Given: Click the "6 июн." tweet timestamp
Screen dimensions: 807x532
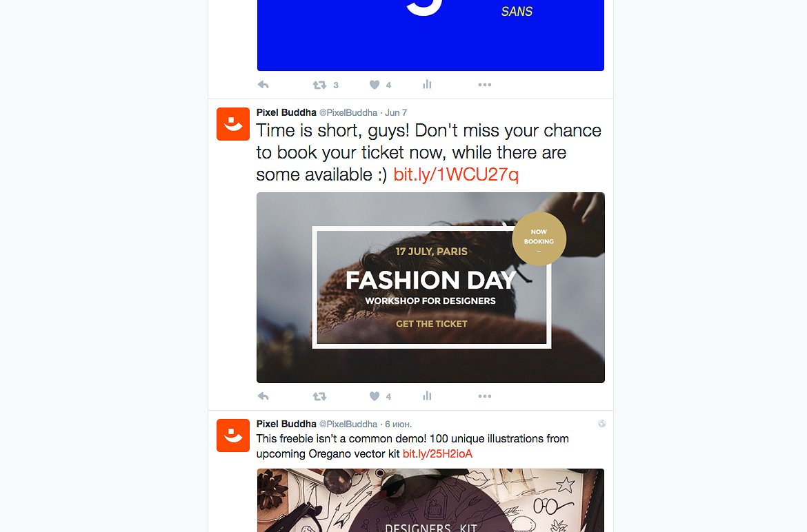Looking at the screenshot, I should click(x=398, y=424).
